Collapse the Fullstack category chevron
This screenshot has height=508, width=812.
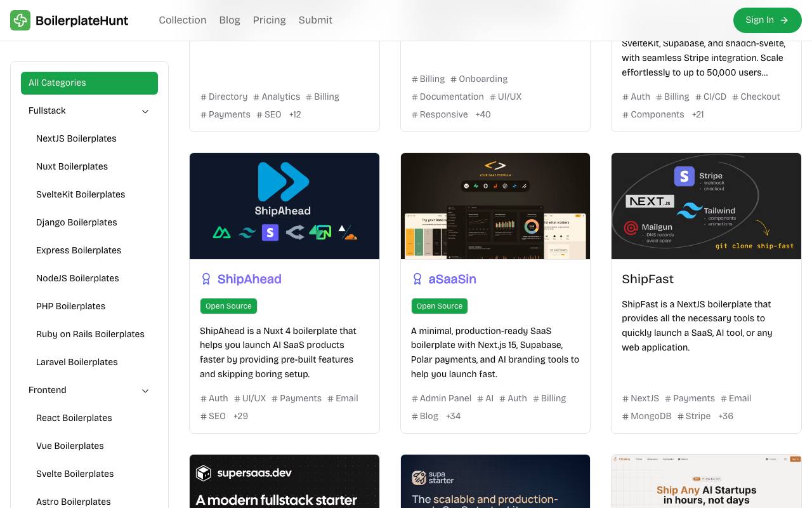pos(145,111)
